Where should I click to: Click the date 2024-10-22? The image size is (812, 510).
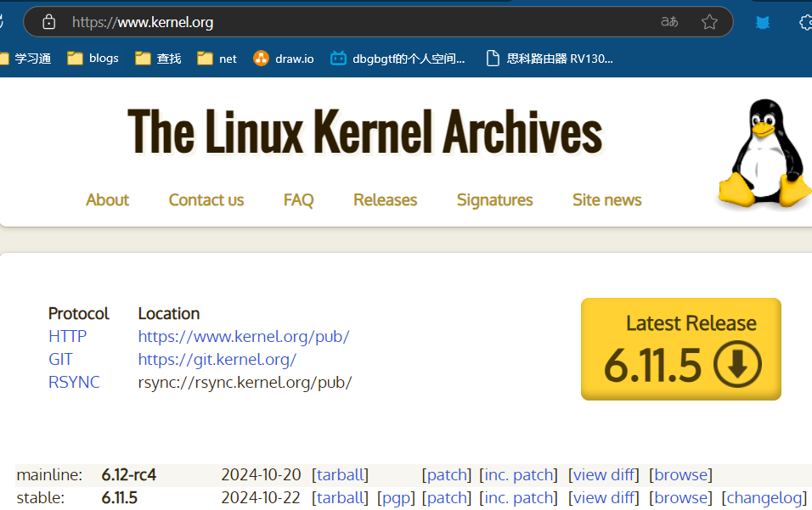pos(261,497)
